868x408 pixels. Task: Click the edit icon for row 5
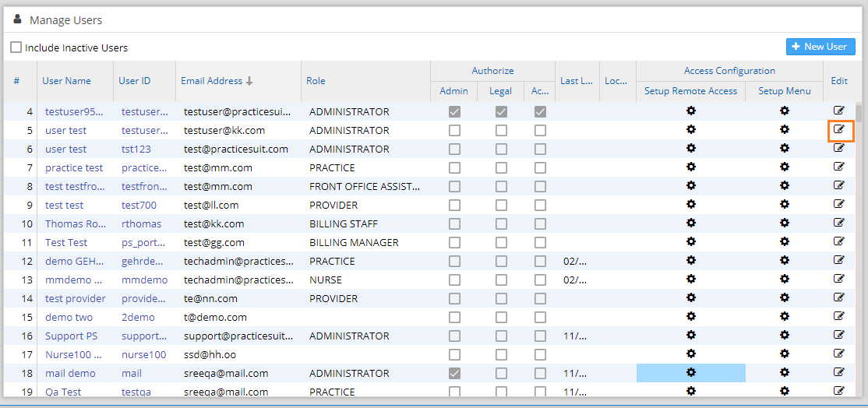[839, 130]
